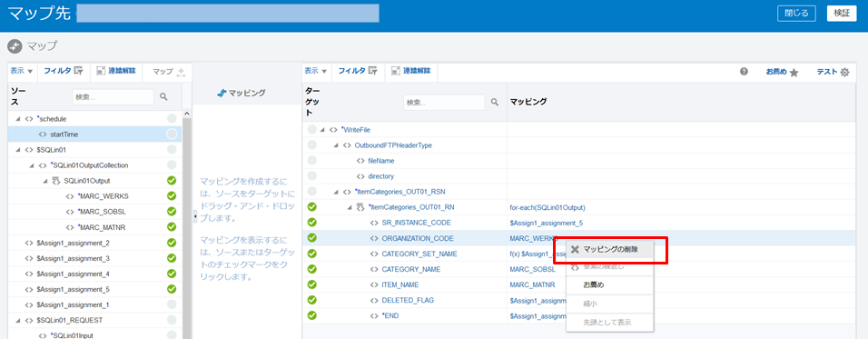Toggle checkmark for $Assign1_assignment_2
868x339 pixels.
(172, 243)
